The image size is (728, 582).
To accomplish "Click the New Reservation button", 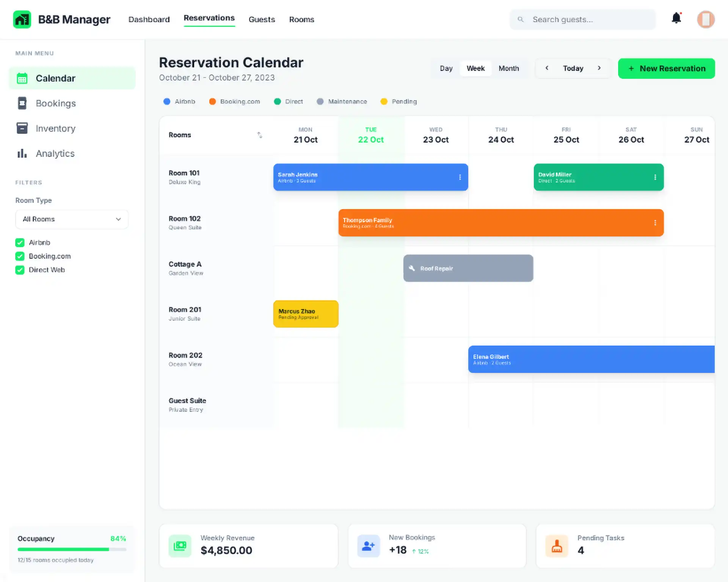I will 666,69.
